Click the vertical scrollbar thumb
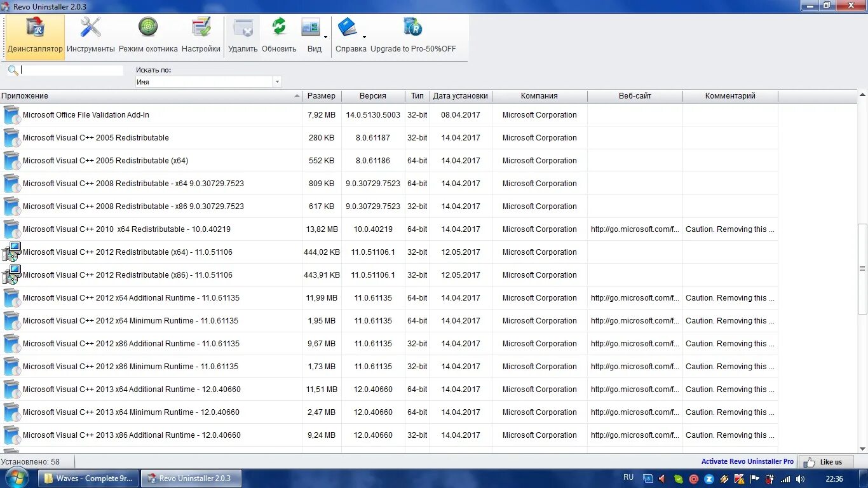The width and height of the screenshot is (868, 488). pyautogui.click(x=862, y=269)
